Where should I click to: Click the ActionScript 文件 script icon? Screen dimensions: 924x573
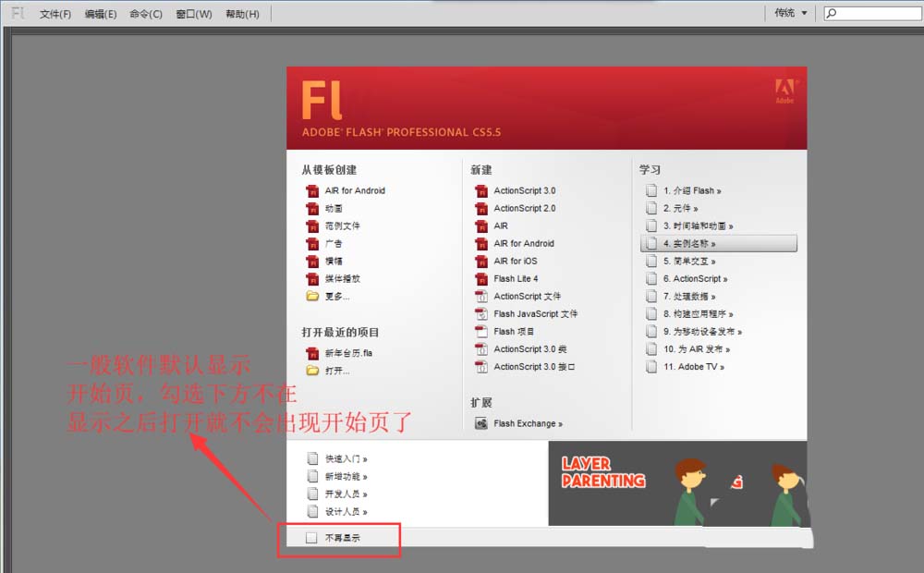[481, 297]
